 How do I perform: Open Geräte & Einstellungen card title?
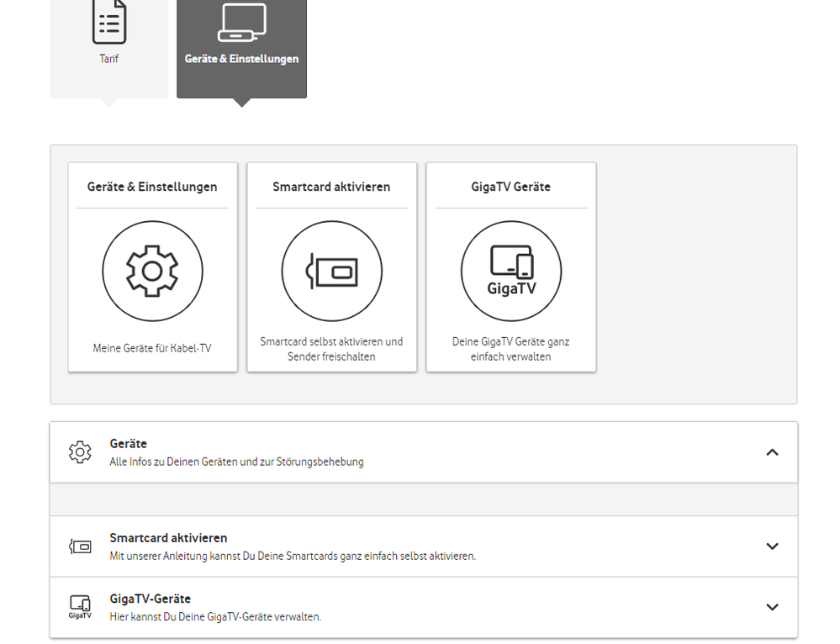pyautogui.click(x=152, y=187)
